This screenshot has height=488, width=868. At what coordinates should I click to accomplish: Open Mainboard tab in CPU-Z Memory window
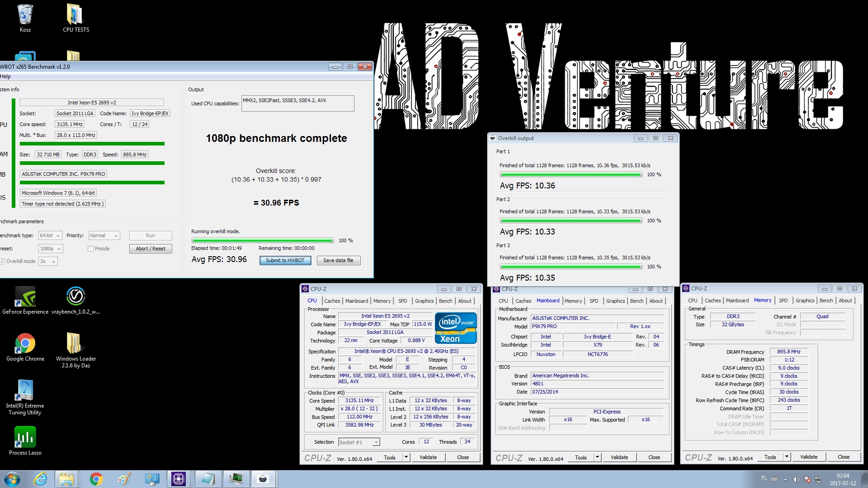737,300
